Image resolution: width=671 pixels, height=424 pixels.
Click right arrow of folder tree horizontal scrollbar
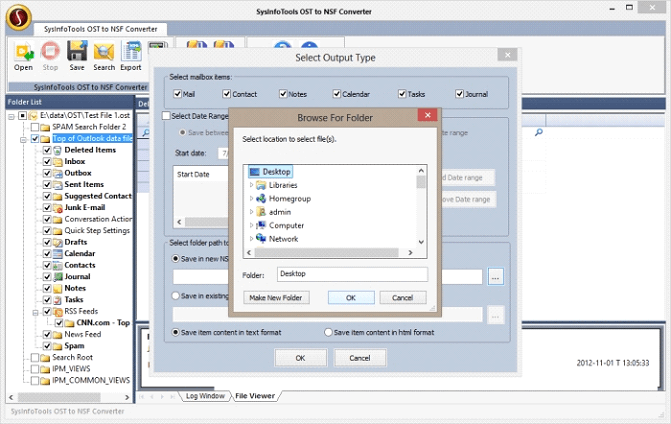pyautogui.click(x=410, y=252)
